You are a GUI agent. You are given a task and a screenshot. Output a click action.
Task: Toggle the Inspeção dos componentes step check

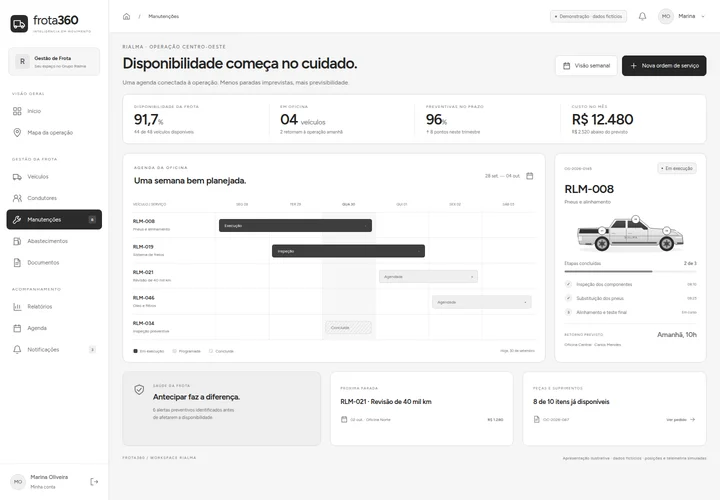point(568,284)
